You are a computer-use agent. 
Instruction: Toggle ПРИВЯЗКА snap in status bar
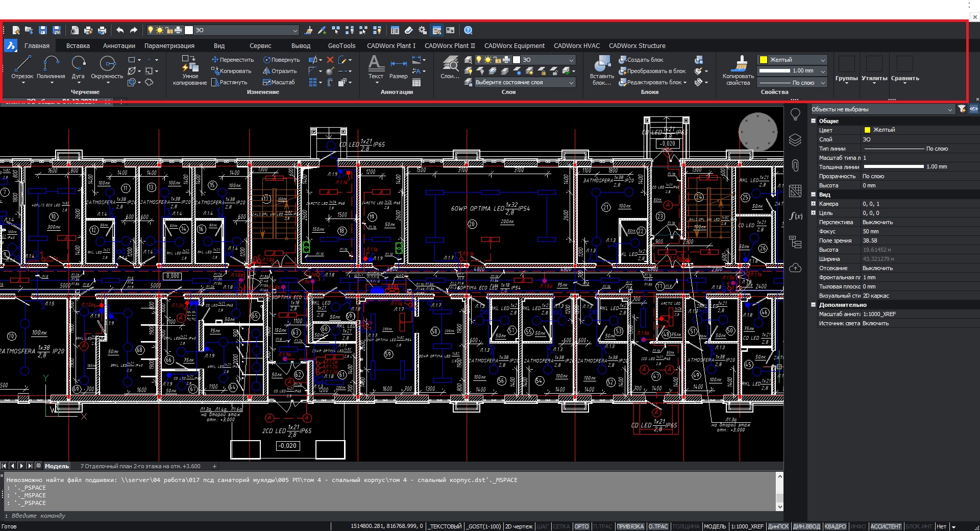pos(630,526)
